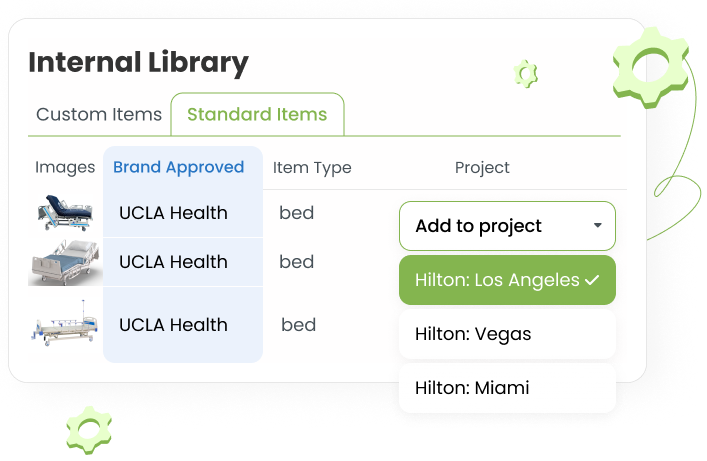Sort by the Brand Approved column header

[x=179, y=167]
